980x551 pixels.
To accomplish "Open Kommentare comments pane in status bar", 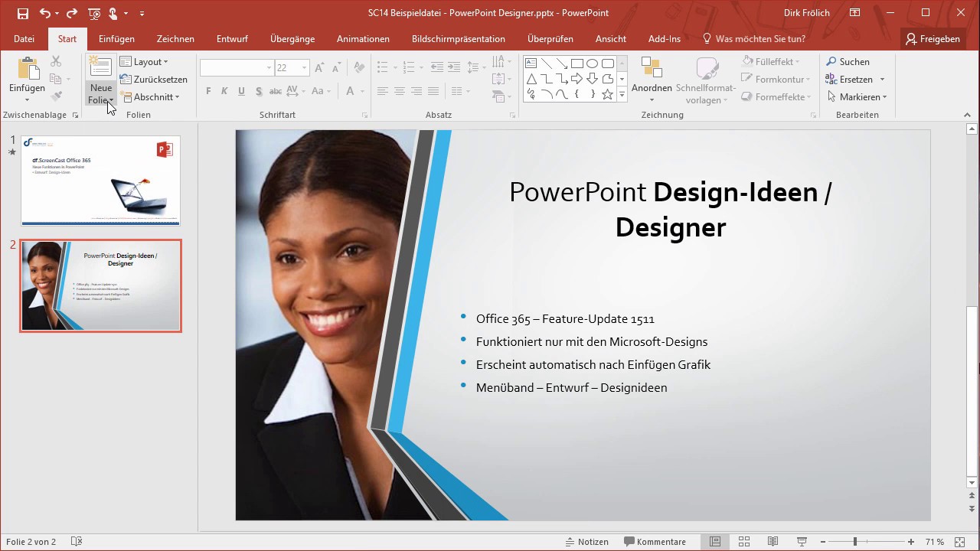I will [655, 542].
